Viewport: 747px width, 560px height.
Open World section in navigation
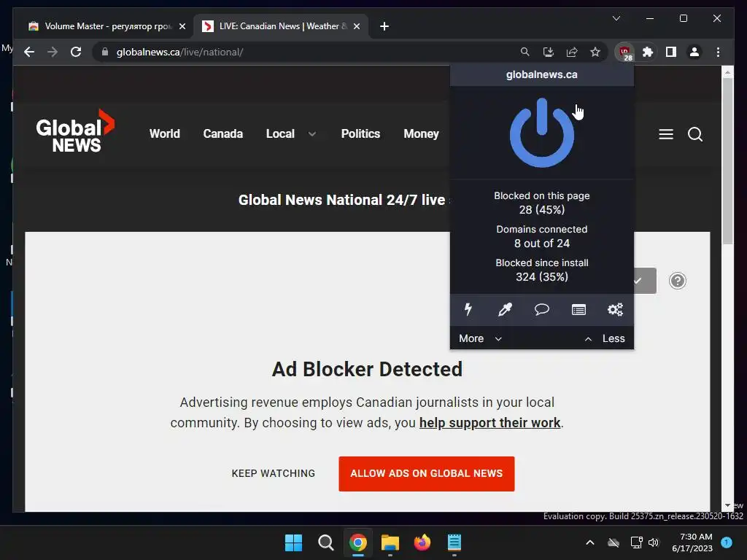coord(164,134)
